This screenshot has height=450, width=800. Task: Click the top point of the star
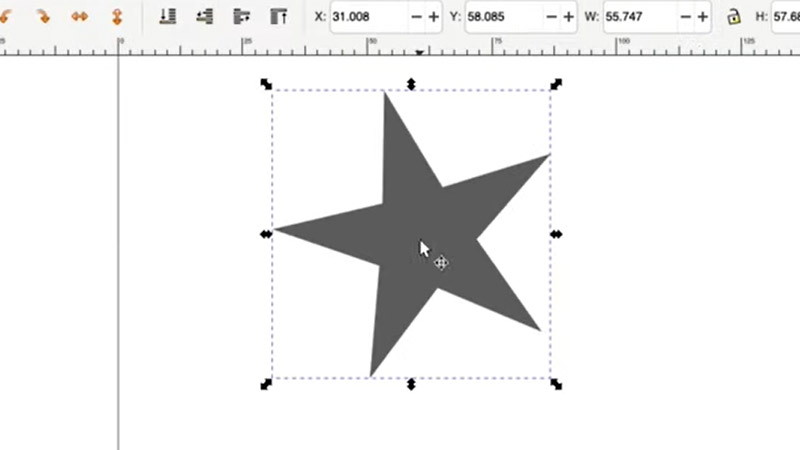385,94
